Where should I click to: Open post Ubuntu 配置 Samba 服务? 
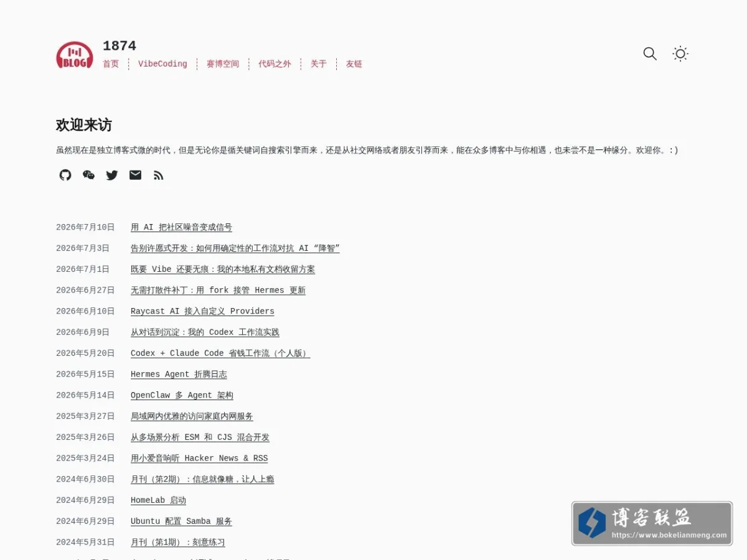click(x=181, y=521)
